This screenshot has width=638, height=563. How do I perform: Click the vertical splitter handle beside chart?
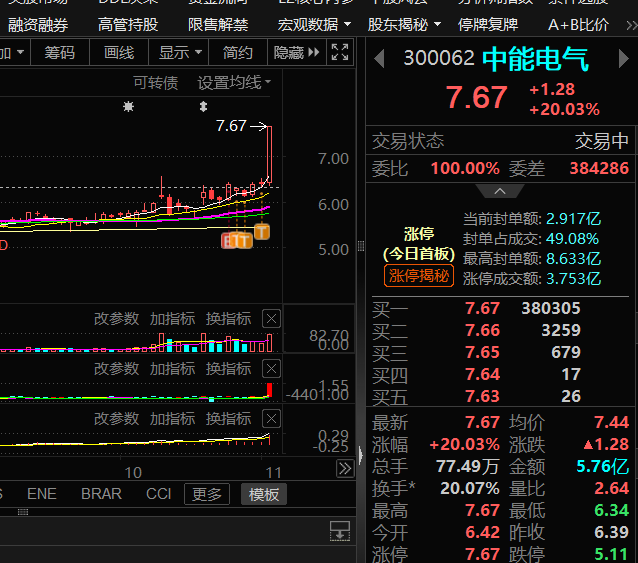[361, 246]
